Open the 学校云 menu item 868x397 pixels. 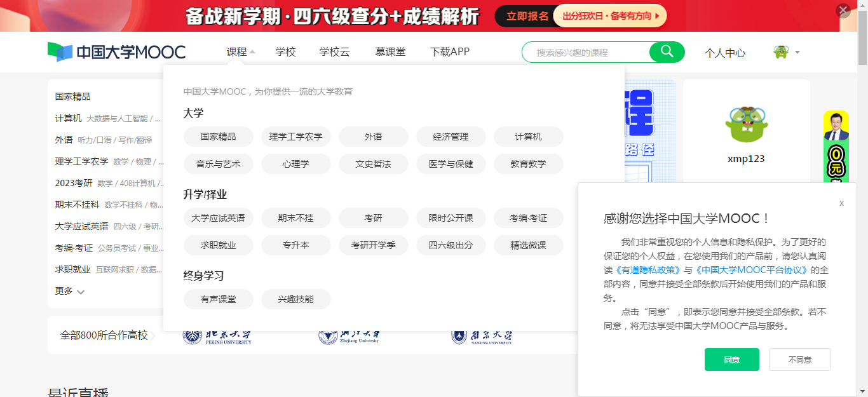pyautogui.click(x=335, y=52)
